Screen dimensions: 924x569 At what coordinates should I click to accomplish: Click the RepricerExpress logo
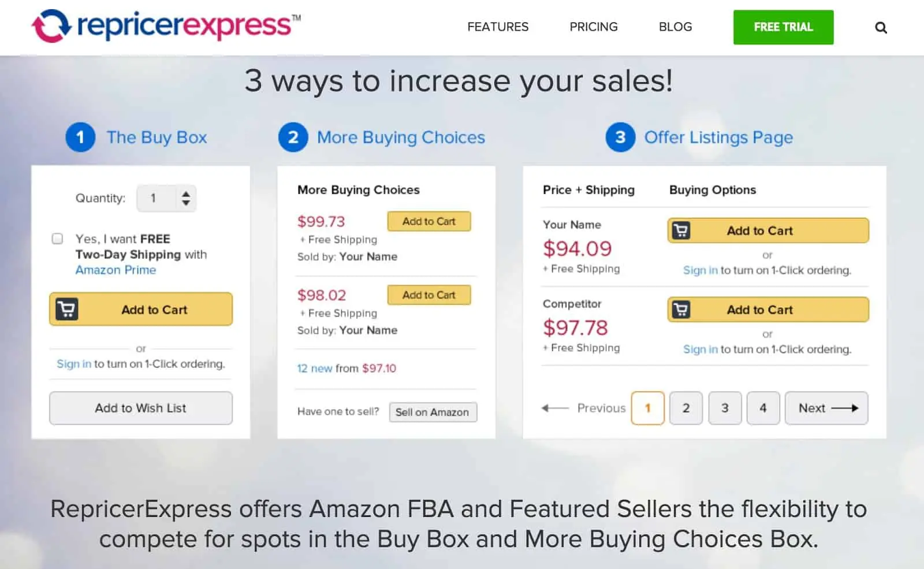point(166,26)
